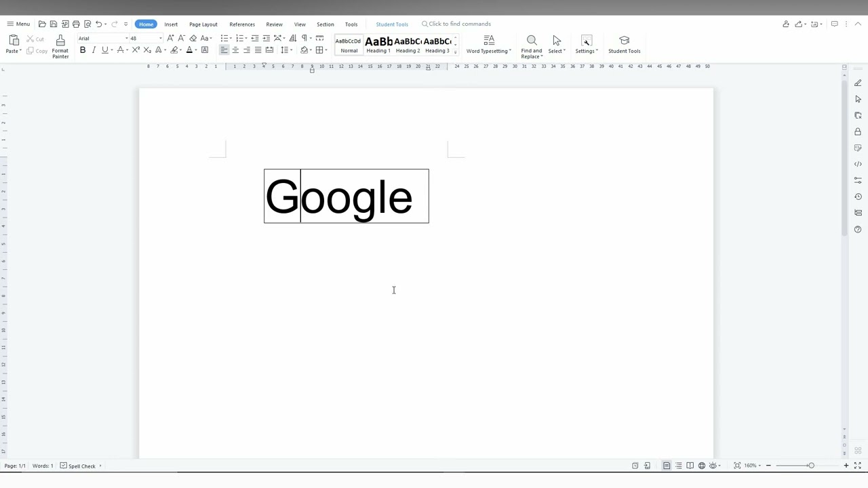Set align left paragraph alignment
The height and width of the screenshot is (488, 868).
(224, 50)
